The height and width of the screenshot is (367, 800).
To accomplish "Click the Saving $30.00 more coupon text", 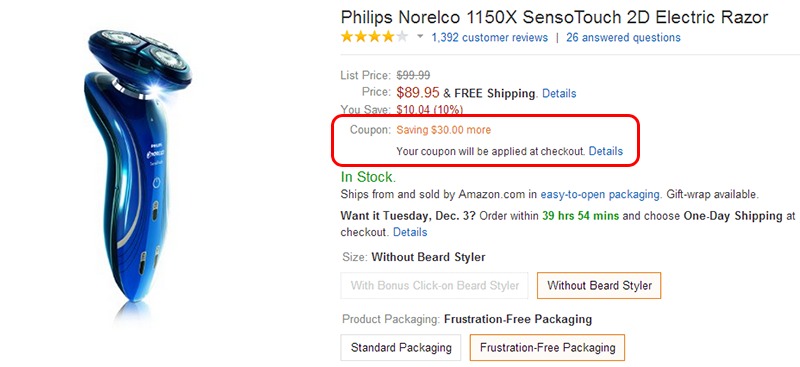I will (443, 130).
